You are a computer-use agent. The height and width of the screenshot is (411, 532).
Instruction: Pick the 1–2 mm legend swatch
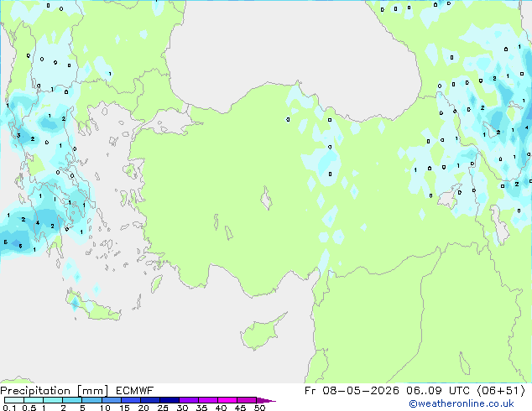[53, 400]
